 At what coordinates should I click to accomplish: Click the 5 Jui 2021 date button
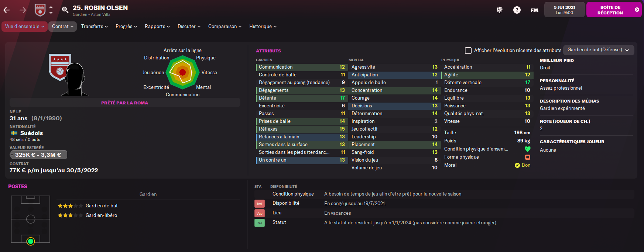coord(564,10)
